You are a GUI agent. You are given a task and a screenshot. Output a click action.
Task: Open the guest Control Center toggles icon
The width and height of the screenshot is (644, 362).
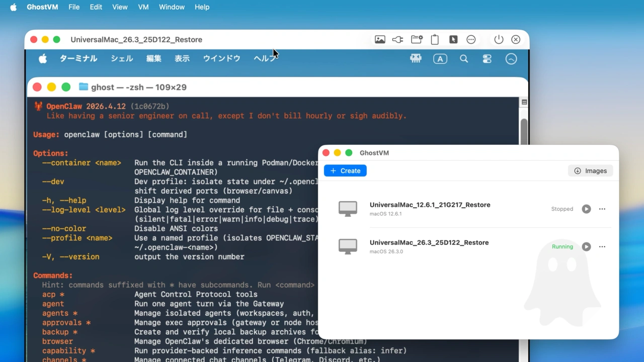[x=487, y=59]
